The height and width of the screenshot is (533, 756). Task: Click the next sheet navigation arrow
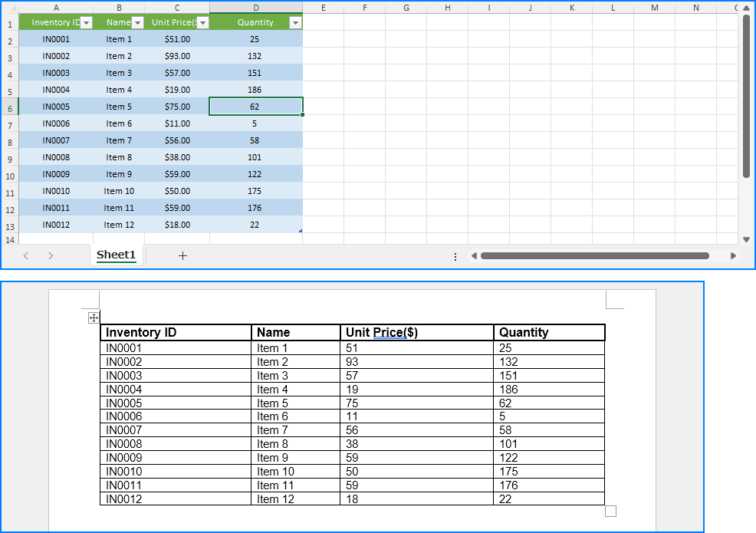coord(51,255)
